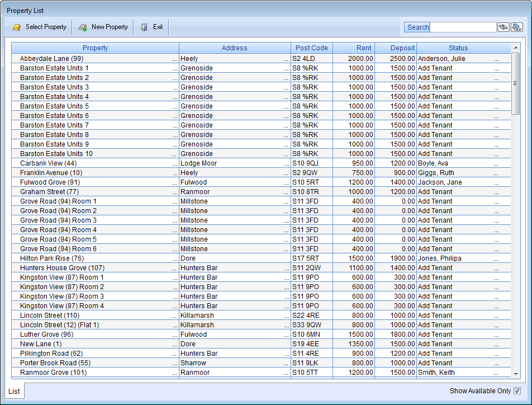Click the Exit button label
Image resolution: width=532 pixels, height=405 pixels.
click(x=158, y=27)
